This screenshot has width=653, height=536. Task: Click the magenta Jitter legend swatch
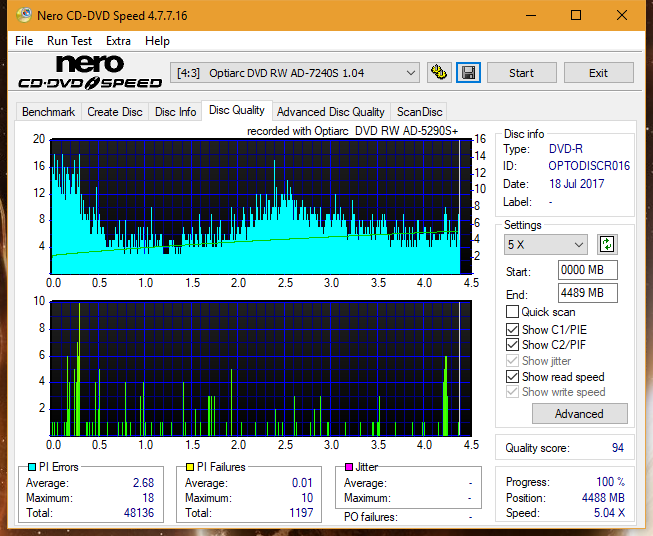[x=349, y=467]
